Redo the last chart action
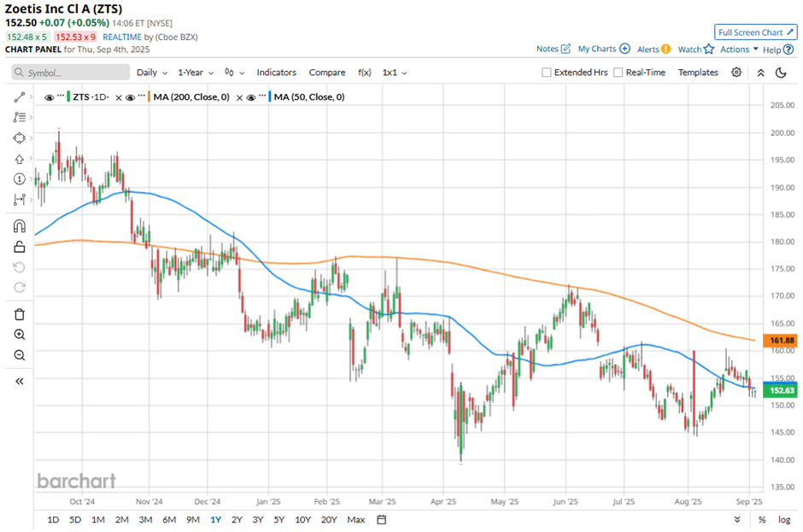The width and height of the screenshot is (803, 532). point(20,288)
